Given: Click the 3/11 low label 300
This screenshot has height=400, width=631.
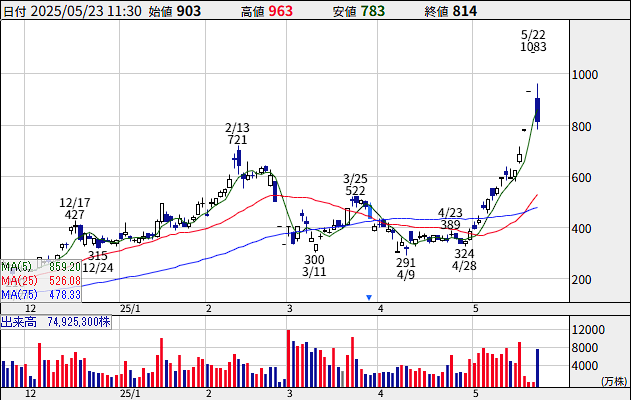Looking at the screenshot, I should [314, 260].
